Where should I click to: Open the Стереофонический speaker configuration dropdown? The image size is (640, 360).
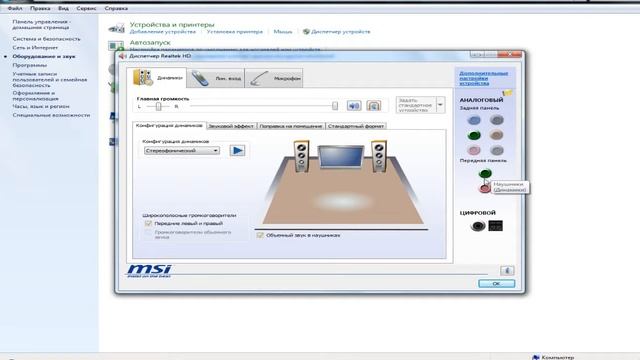pos(182,151)
